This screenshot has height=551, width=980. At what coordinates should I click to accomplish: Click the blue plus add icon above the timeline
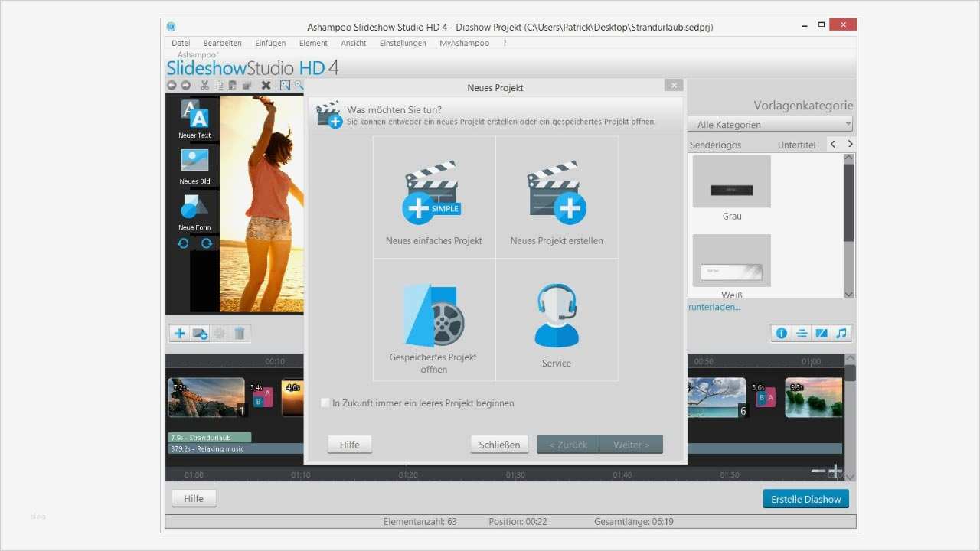click(x=180, y=334)
